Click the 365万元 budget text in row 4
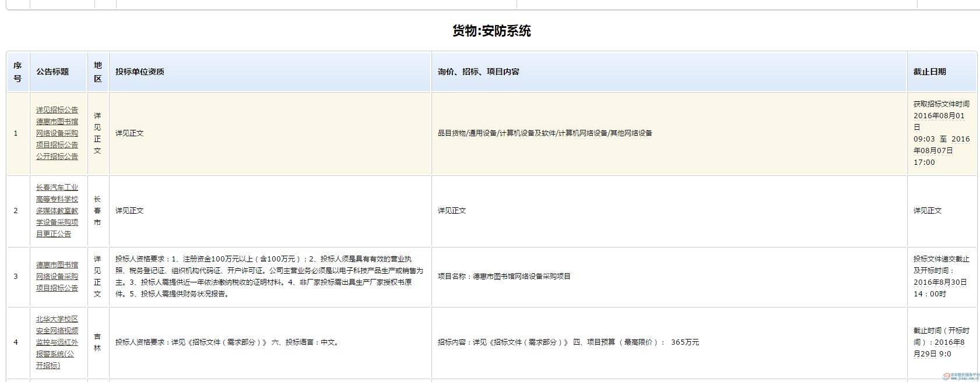 pos(684,342)
